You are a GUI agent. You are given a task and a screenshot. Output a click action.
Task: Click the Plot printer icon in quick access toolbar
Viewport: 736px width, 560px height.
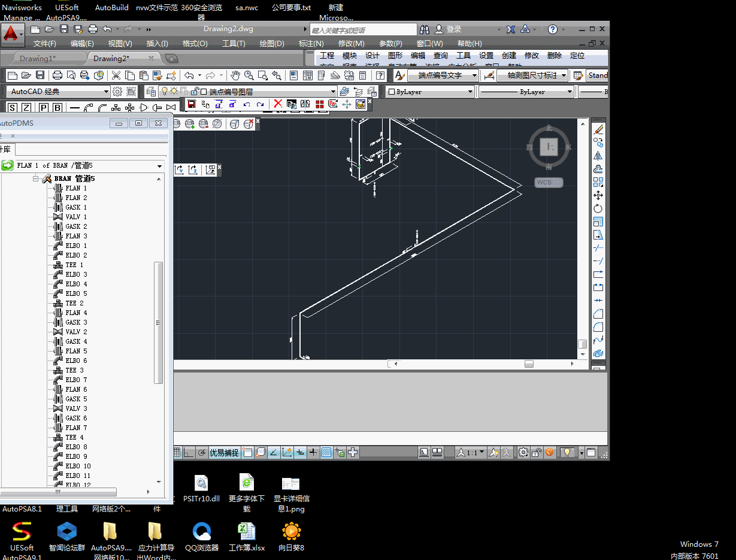tap(93, 29)
